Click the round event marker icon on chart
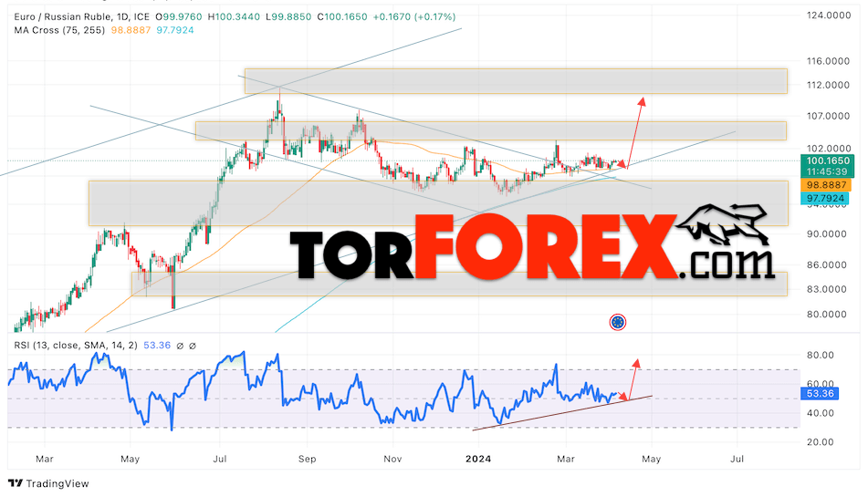Viewport: 868px width, 497px height. 618,322
